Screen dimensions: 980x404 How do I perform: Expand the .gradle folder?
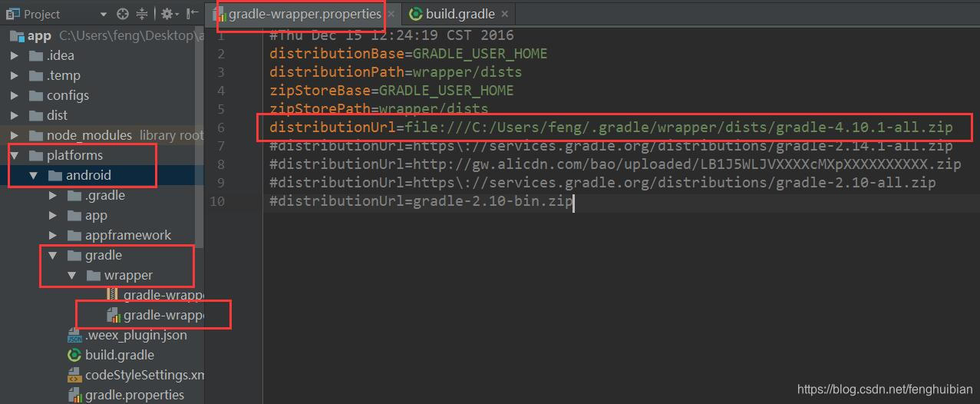pyautogui.click(x=53, y=195)
